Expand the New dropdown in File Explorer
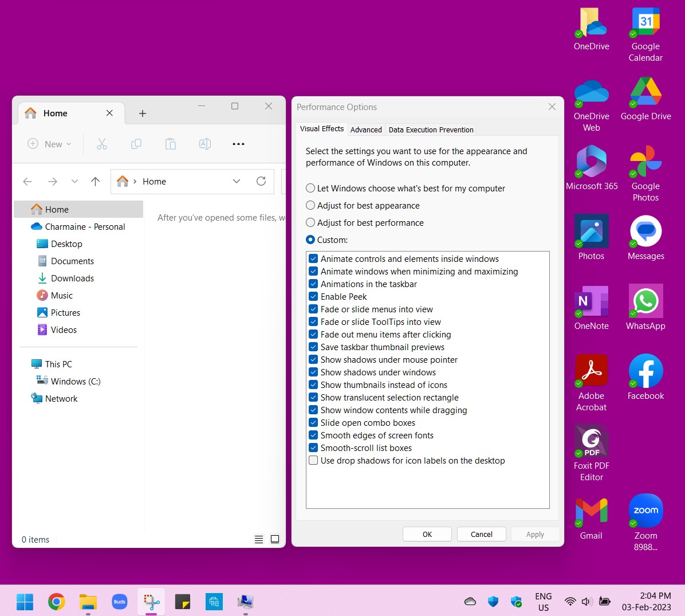 click(49, 144)
